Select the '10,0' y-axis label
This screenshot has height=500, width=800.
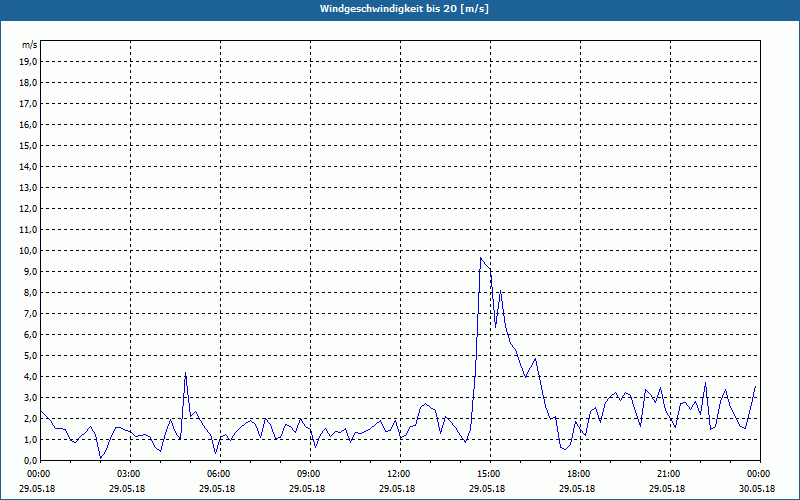click(x=28, y=251)
